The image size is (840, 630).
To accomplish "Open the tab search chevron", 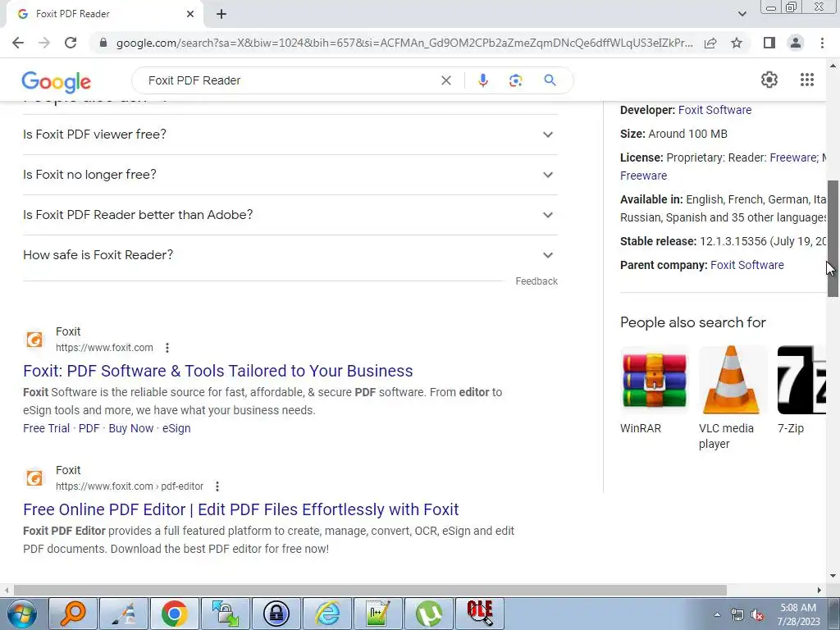I will [742, 14].
